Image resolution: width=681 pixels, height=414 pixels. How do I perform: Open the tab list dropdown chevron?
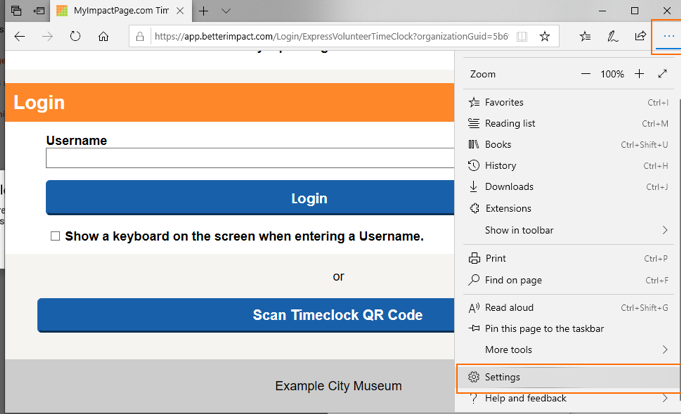pyautogui.click(x=226, y=11)
